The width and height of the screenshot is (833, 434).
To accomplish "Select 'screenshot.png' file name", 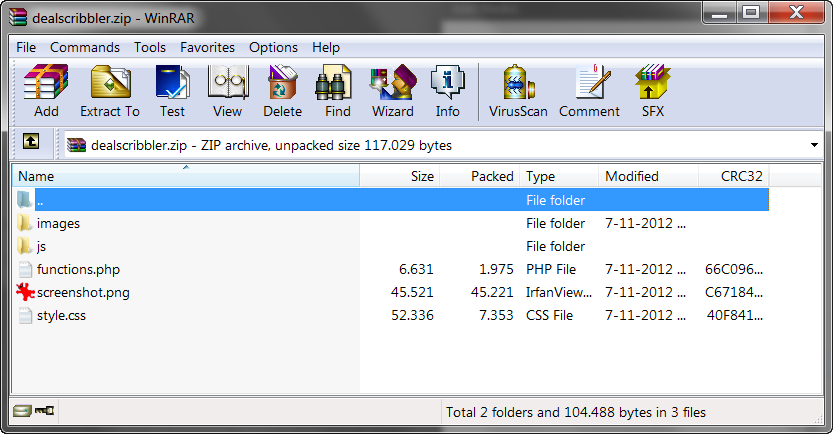I will pos(83,293).
